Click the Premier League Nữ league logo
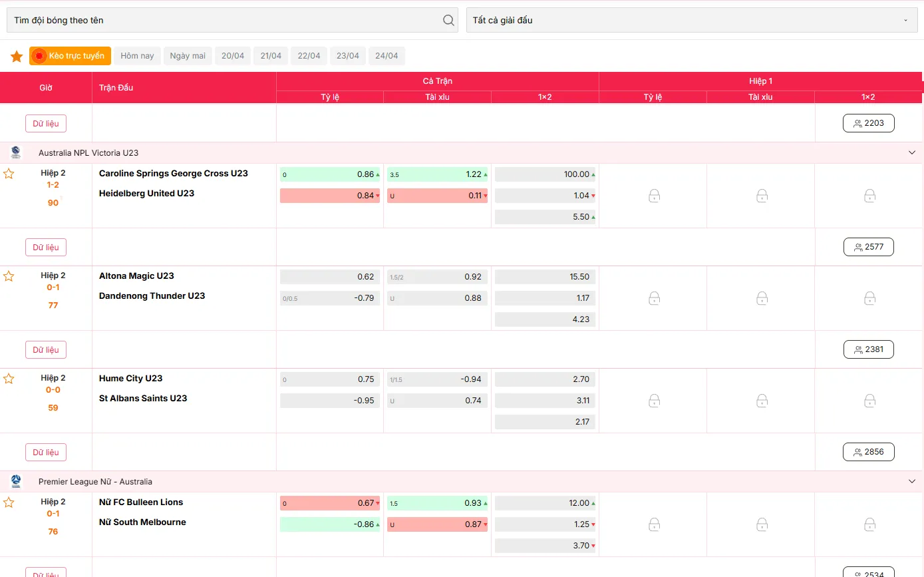The image size is (924, 577). [16, 482]
